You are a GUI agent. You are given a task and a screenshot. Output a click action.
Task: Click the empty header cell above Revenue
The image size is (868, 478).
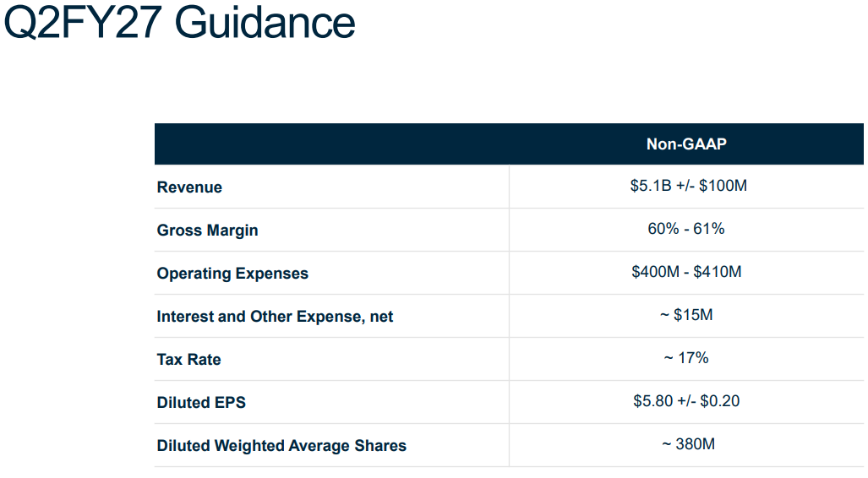click(x=331, y=144)
